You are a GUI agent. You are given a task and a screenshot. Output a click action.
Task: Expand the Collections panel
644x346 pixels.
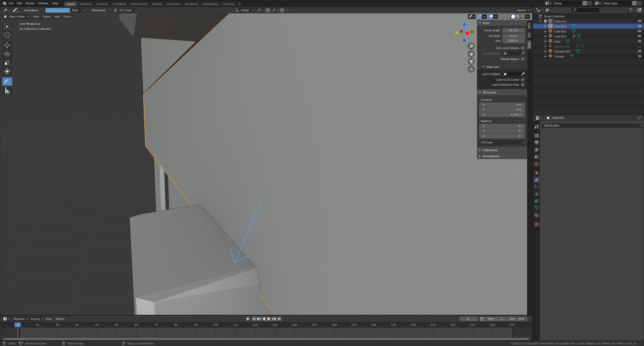click(x=490, y=150)
